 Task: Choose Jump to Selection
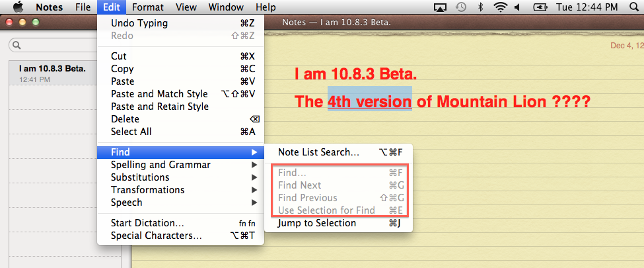[338, 223]
